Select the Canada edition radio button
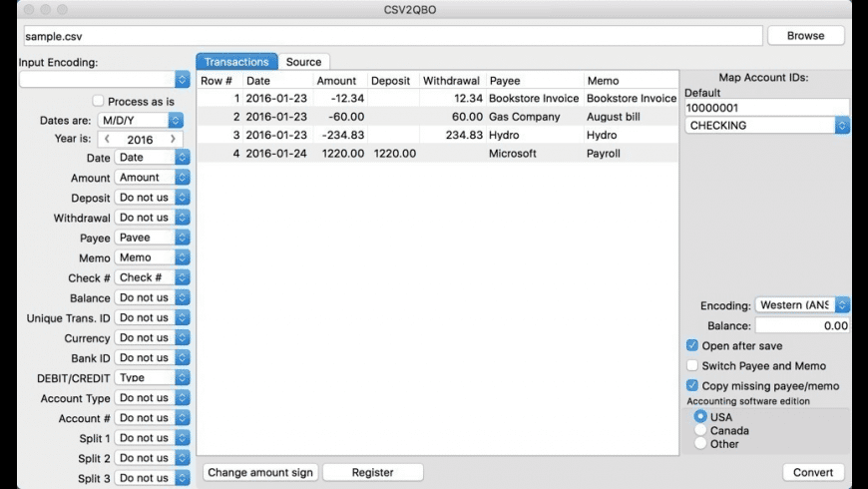Image resolution: width=868 pixels, height=489 pixels. [x=700, y=430]
